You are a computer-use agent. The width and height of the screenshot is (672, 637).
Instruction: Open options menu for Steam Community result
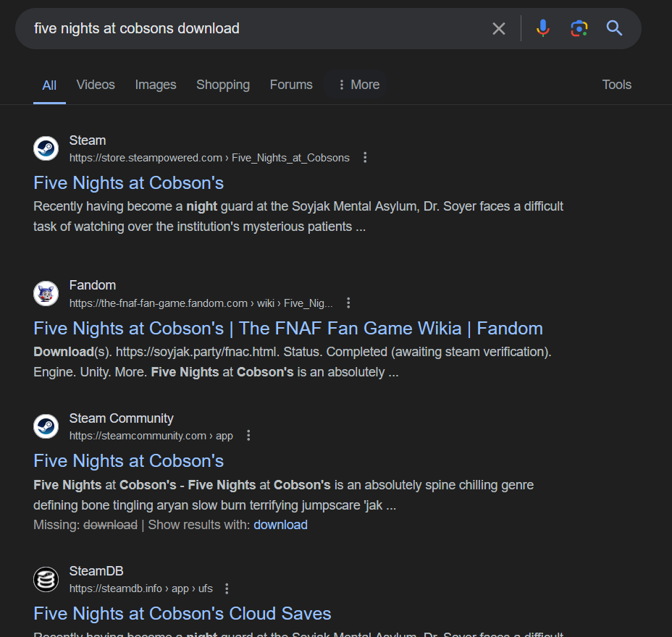click(248, 436)
